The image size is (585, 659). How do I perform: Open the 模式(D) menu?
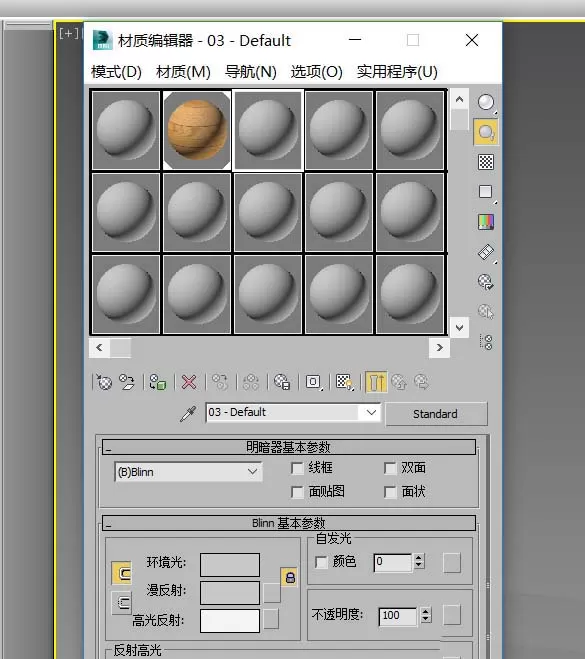[116, 72]
